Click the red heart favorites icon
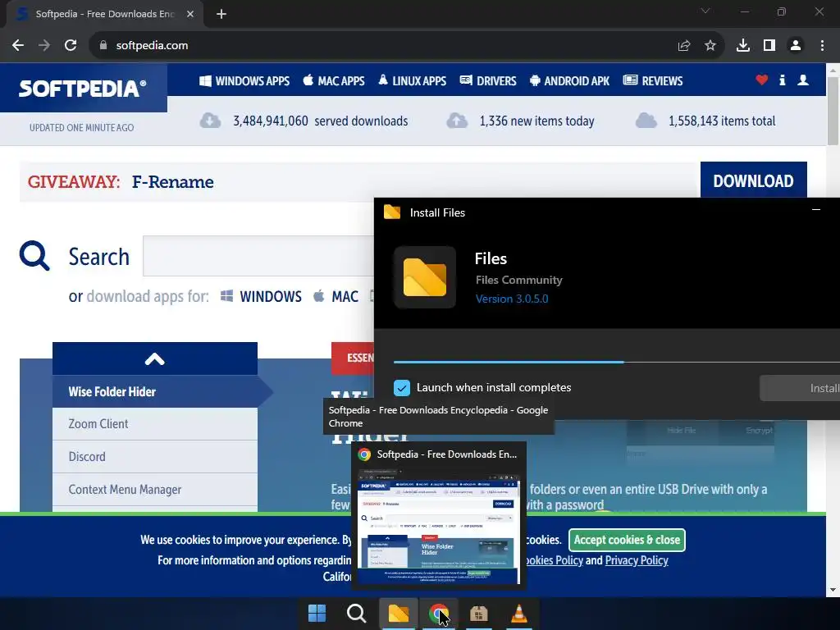840x630 pixels. (762, 80)
